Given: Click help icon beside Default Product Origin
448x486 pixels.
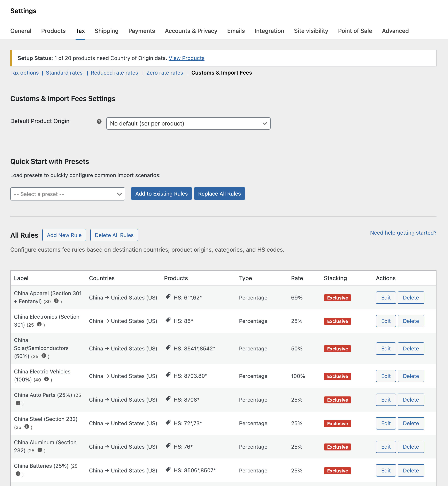Looking at the screenshot, I should tap(99, 122).
